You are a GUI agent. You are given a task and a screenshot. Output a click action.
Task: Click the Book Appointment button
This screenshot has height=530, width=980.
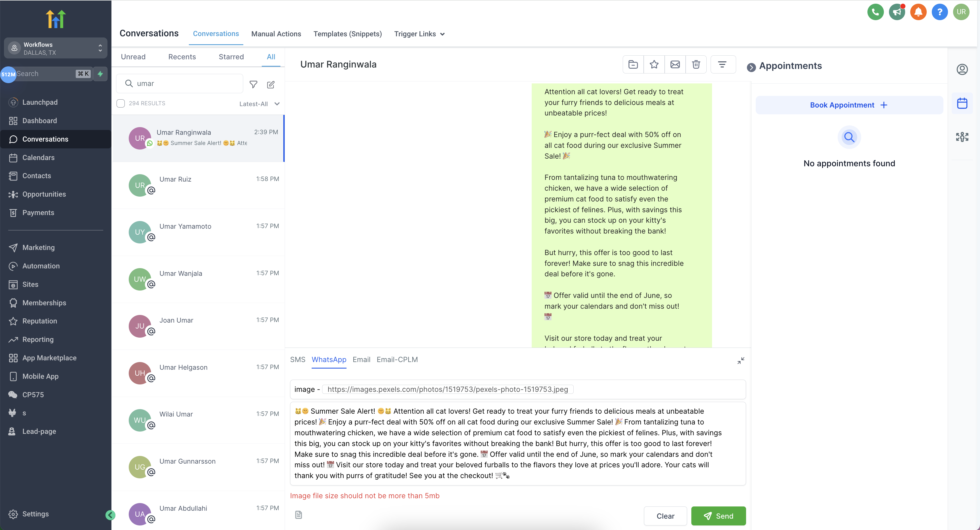(x=849, y=105)
